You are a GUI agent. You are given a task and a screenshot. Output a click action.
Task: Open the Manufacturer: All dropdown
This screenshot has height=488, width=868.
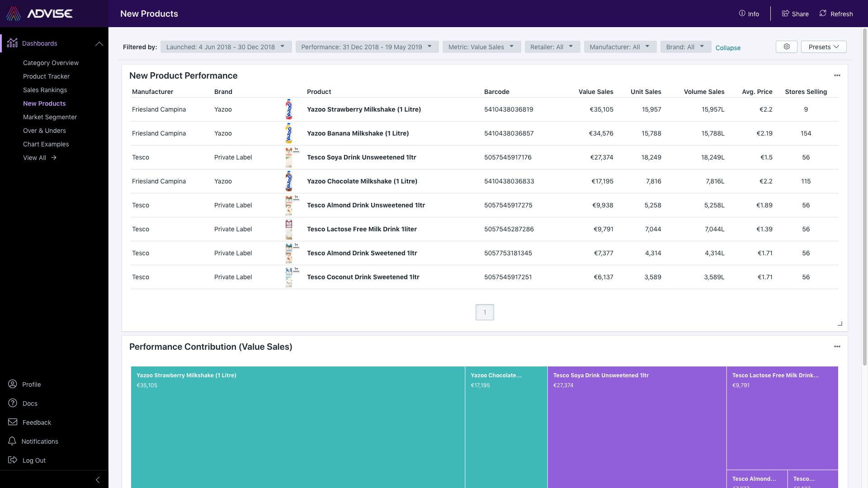(620, 47)
